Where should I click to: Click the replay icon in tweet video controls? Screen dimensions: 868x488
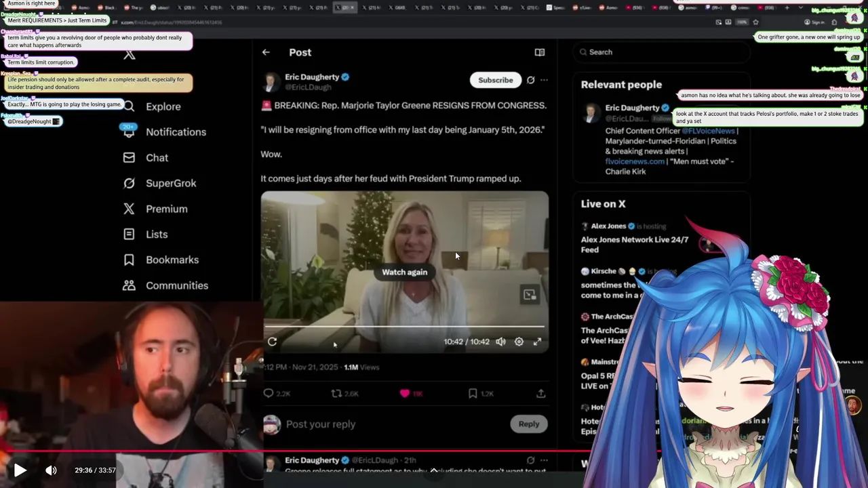(x=272, y=342)
